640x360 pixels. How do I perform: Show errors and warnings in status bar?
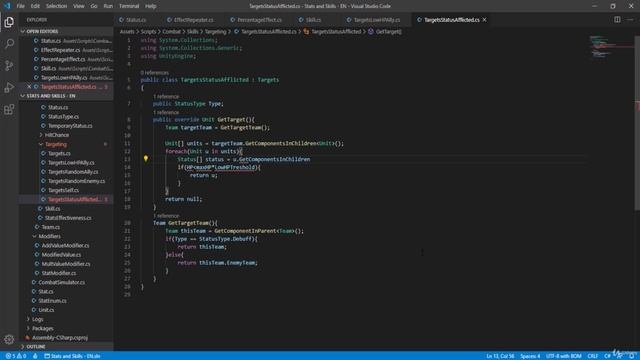16,356
